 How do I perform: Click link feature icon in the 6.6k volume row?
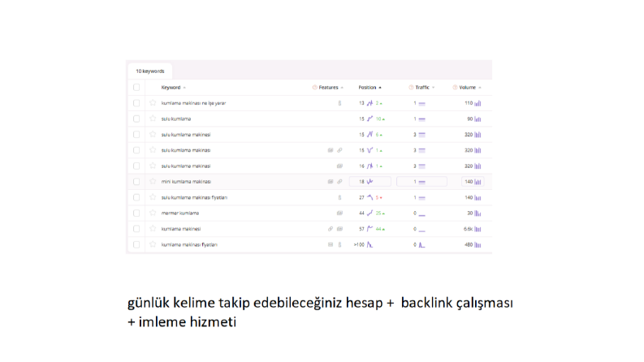(x=331, y=229)
